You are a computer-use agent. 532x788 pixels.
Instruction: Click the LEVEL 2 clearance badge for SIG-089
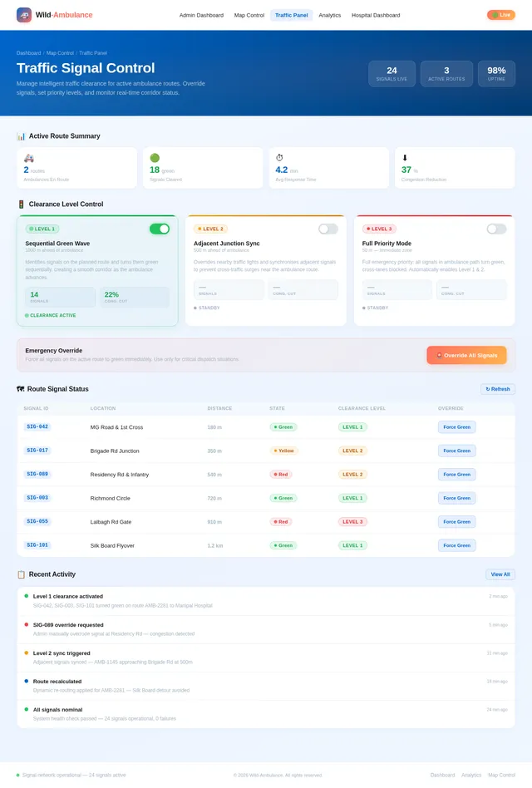point(352,475)
